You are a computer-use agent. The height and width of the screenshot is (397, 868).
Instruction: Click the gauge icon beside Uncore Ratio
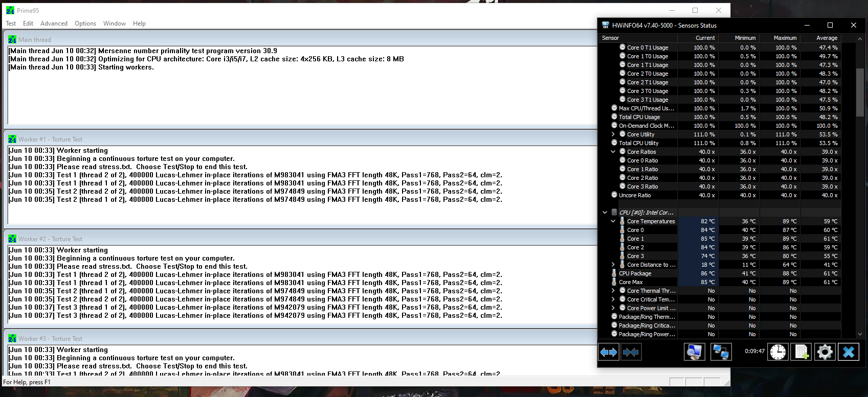[614, 195]
